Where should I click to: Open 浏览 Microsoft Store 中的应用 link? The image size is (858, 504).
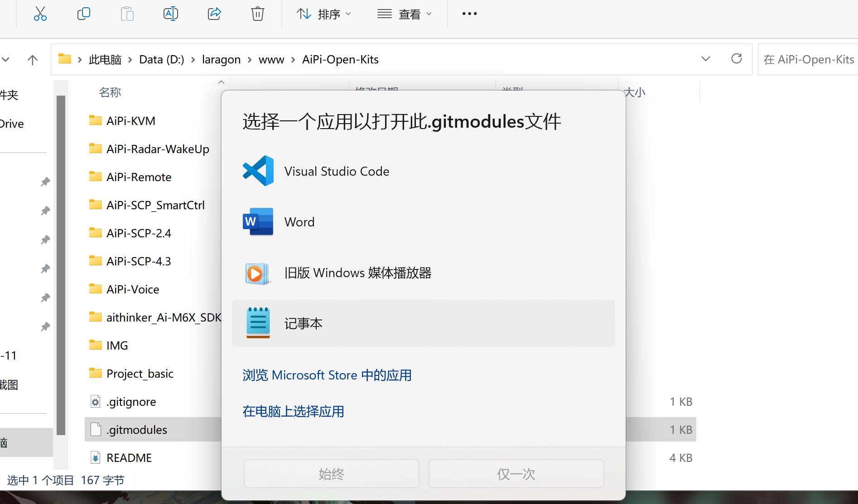click(327, 375)
